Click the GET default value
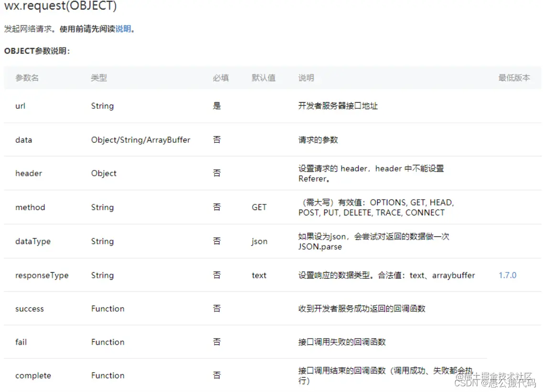This screenshot has height=392, width=543. click(x=259, y=207)
